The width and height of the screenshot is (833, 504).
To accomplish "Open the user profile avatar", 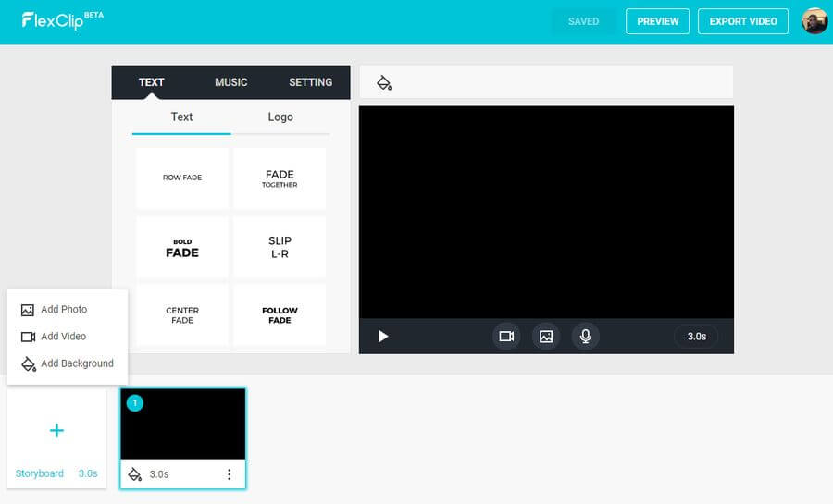I will 814,21.
